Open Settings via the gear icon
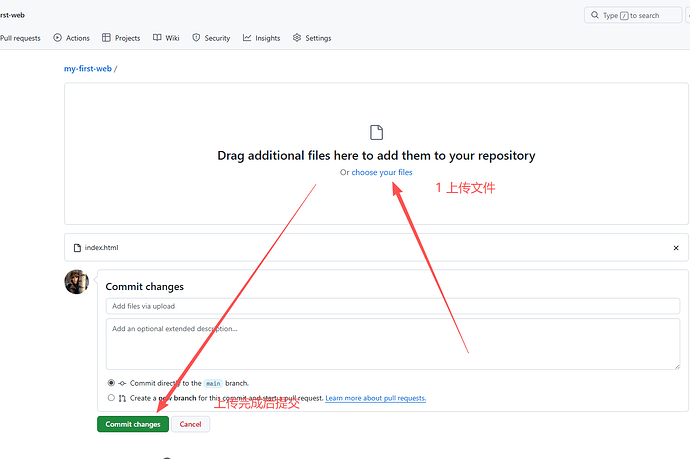The image size is (690, 459). pos(297,38)
